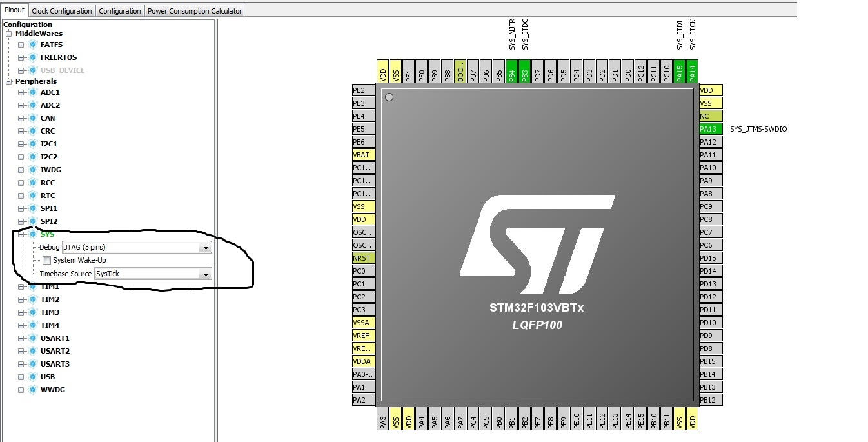This screenshot has width=868, height=442.
Task: Switch to the Clock Configuration tab
Action: (62, 11)
